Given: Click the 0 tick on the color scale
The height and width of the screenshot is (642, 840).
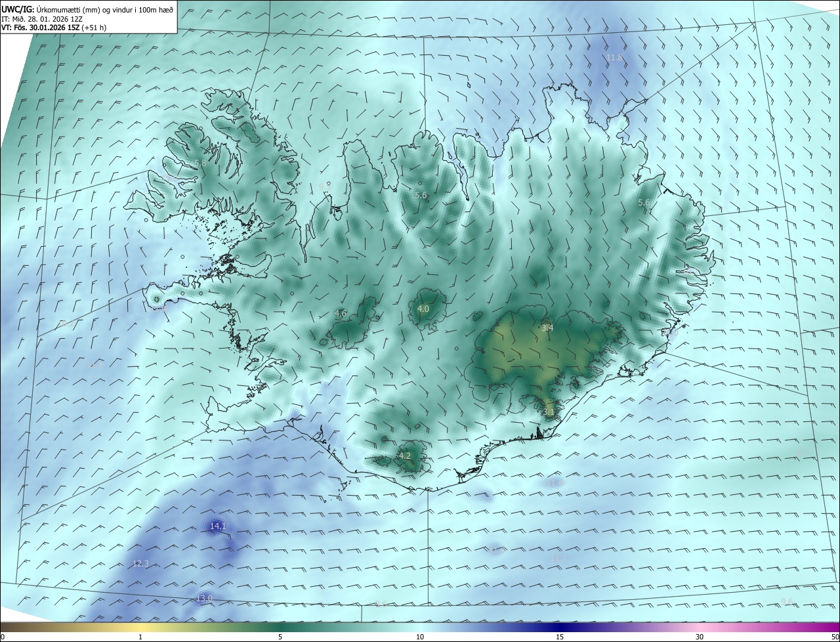Looking at the screenshot, I should coord(3,637).
